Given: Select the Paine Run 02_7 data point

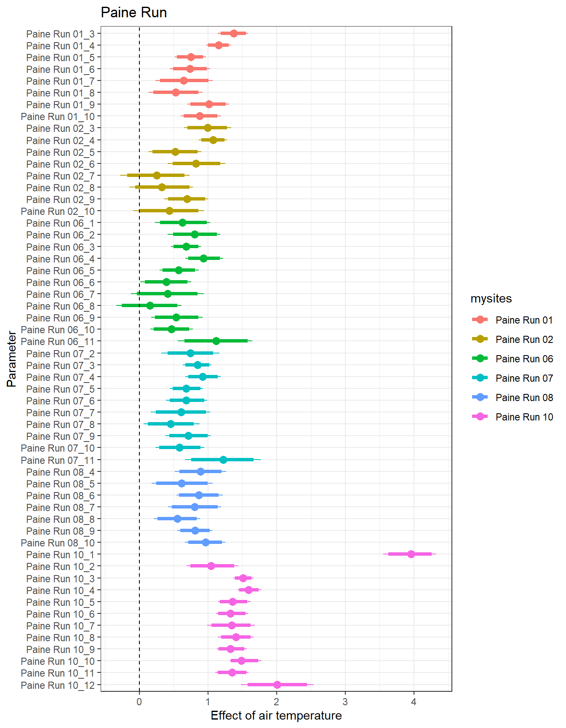Looking at the screenshot, I should tap(157, 175).
